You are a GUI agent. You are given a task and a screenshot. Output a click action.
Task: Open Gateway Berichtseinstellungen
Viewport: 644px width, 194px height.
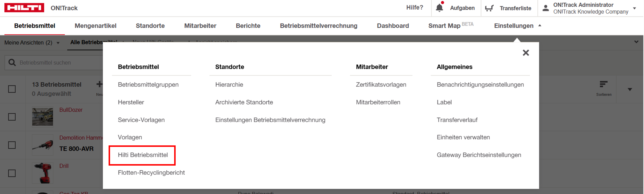coord(479,155)
